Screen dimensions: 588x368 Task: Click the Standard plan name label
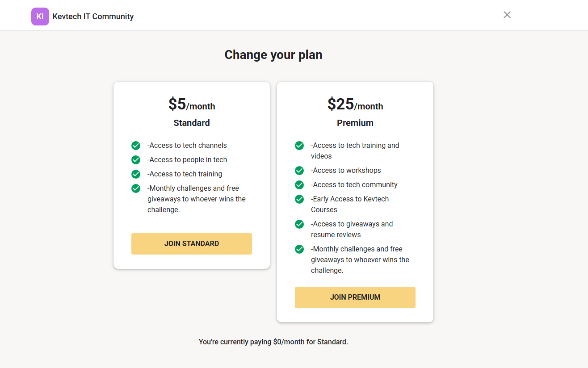click(191, 123)
